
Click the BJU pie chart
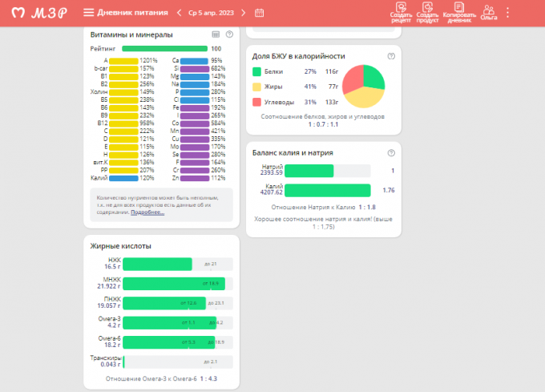pyautogui.click(x=363, y=87)
